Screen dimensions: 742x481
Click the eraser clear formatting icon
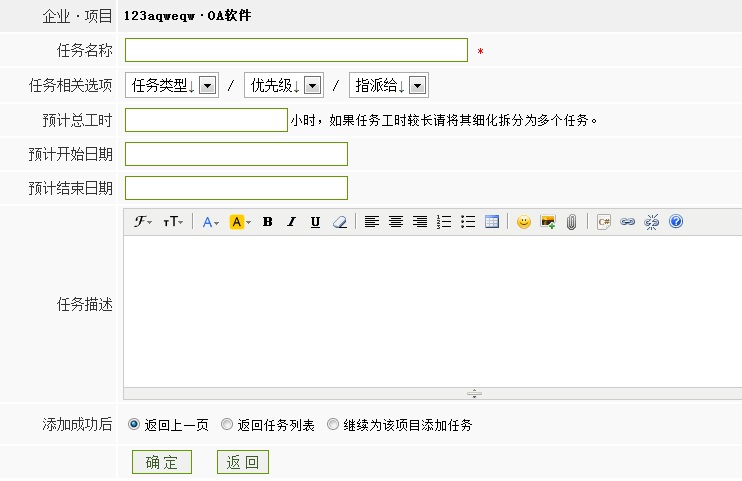click(x=340, y=222)
